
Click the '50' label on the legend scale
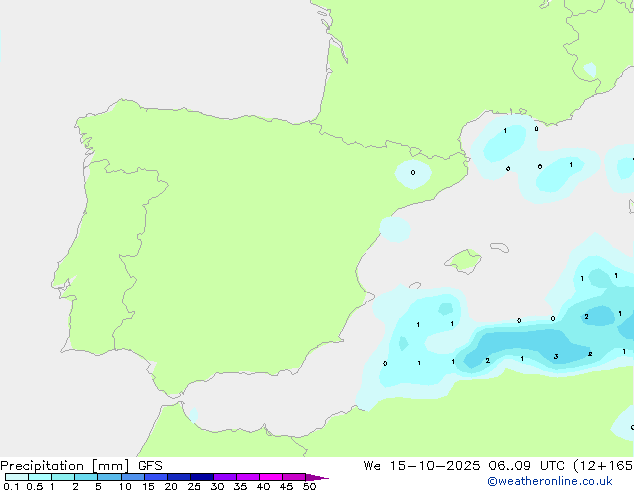point(309,486)
